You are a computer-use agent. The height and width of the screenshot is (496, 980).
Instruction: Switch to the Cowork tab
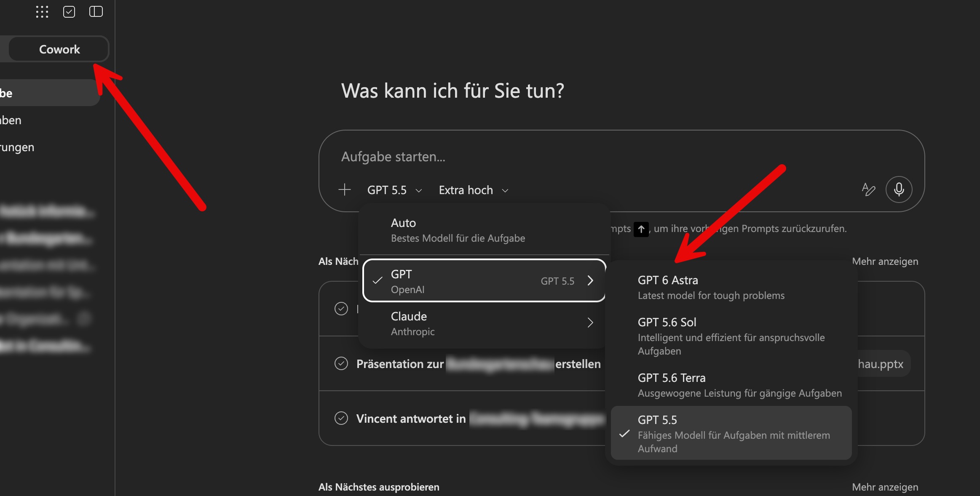pos(59,49)
